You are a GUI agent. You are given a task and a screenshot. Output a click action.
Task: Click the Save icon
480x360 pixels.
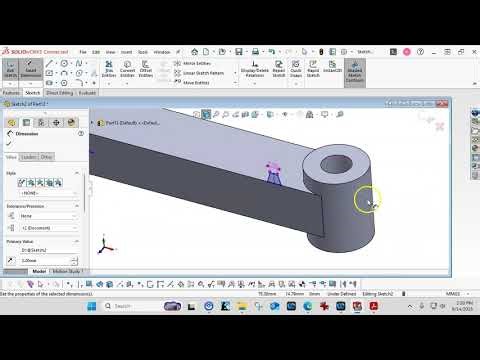(x=239, y=52)
